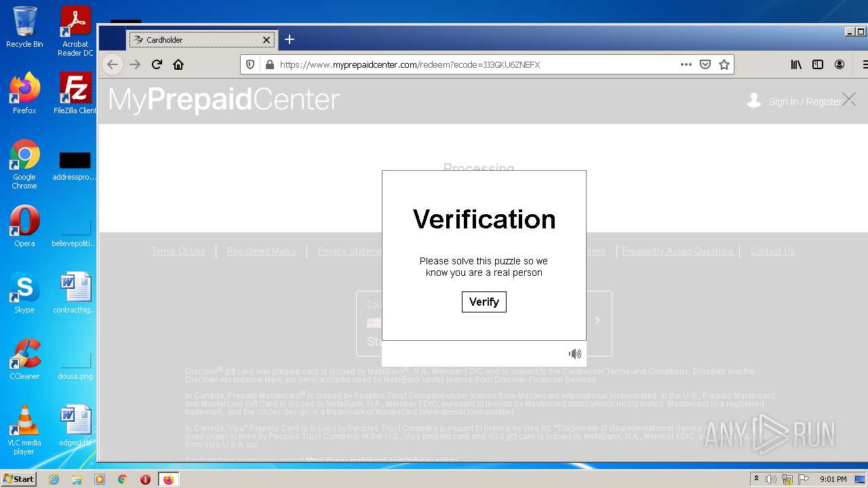The width and height of the screenshot is (868, 488).
Task: Select the Cardholder tab
Action: click(x=201, y=40)
